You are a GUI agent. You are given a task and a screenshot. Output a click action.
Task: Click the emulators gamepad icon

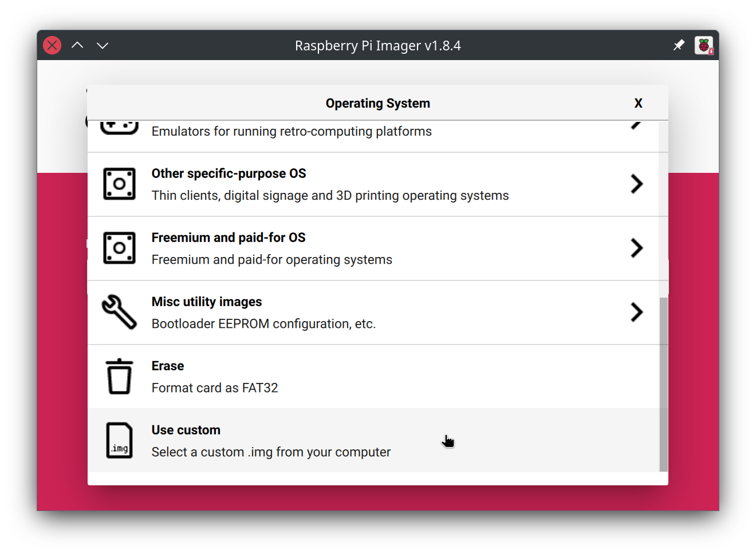pyautogui.click(x=119, y=127)
